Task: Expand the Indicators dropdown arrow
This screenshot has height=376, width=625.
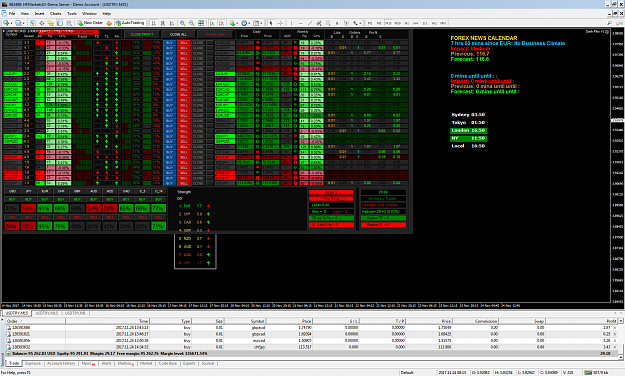Action: [238, 23]
